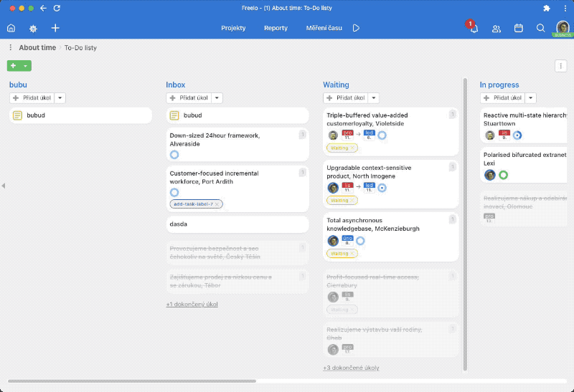Screen dimensions: 574x392
Task: Open the settings gear icon
Action: click(x=33, y=29)
